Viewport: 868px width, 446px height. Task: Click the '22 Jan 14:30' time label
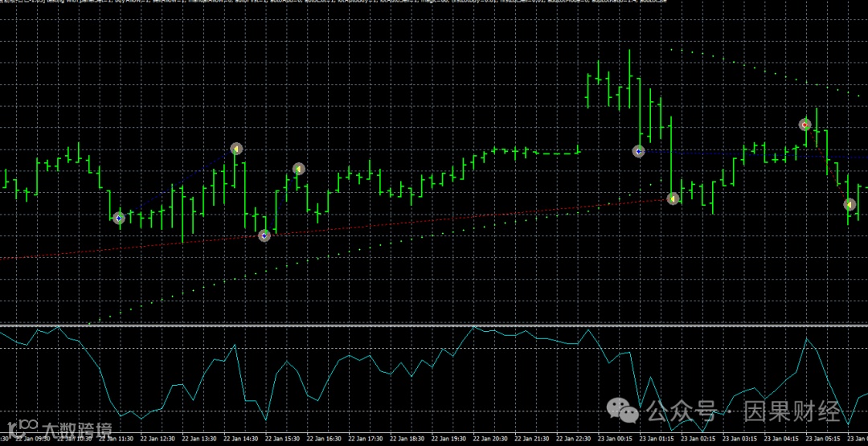coord(241,439)
